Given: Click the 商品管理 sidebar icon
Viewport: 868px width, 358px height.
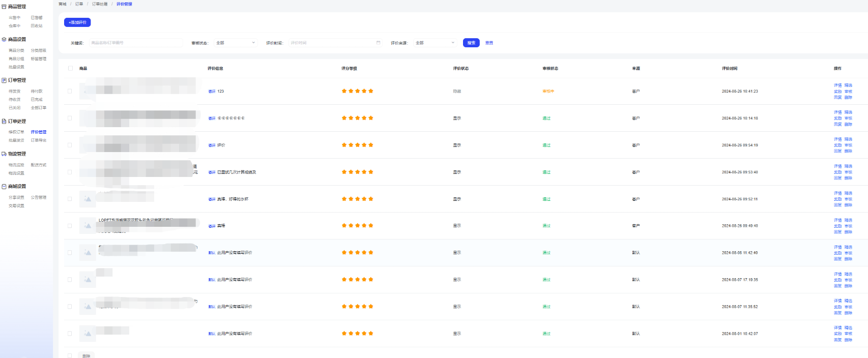Looking at the screenshot, I should (x=4, y=7).
